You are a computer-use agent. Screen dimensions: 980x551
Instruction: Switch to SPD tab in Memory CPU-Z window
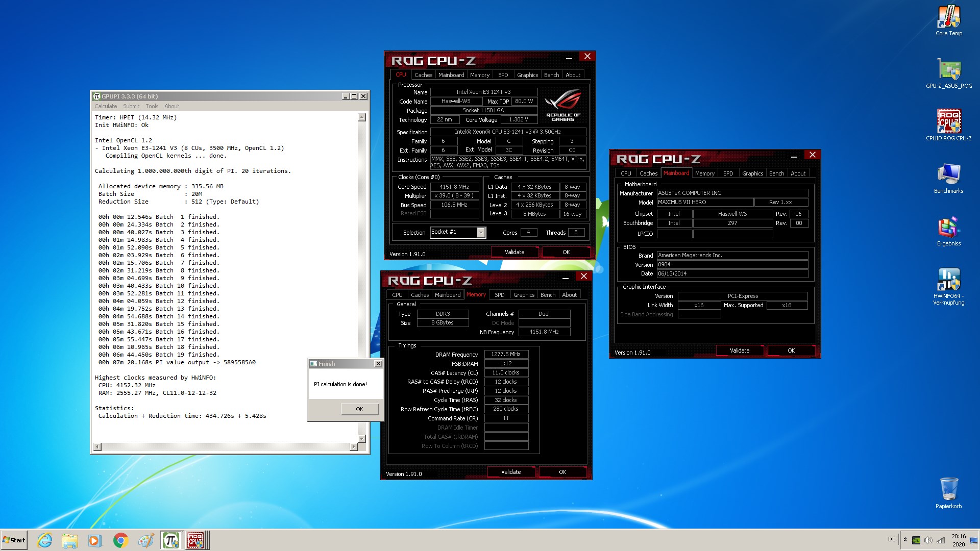coord(500,295)
